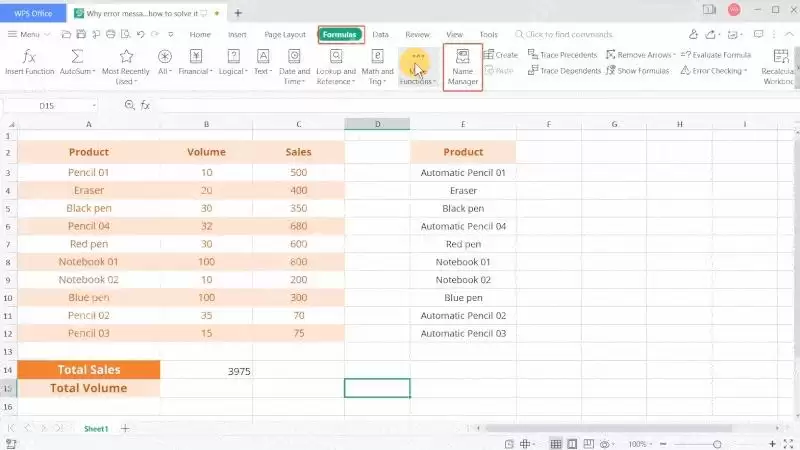This screenshot has height=450, width=800.
Task: Open Lookup and Reference functions
Action: point(336,67)
